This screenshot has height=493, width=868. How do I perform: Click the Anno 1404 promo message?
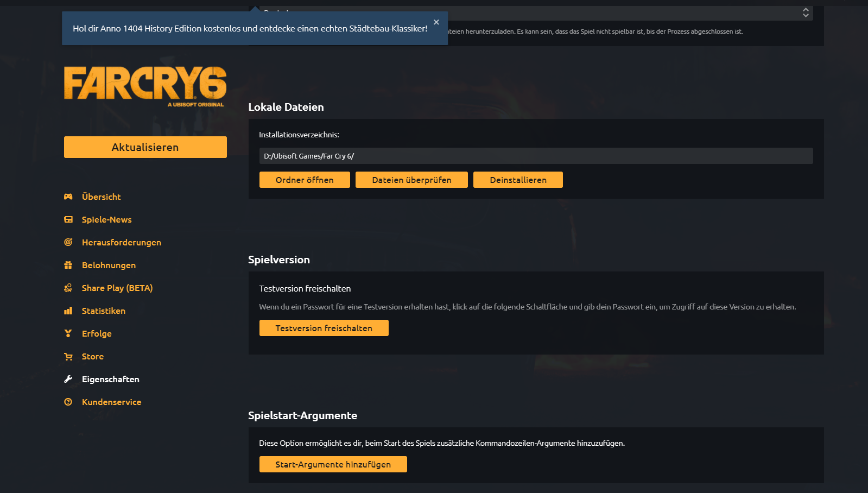click(x=250, y=28)
